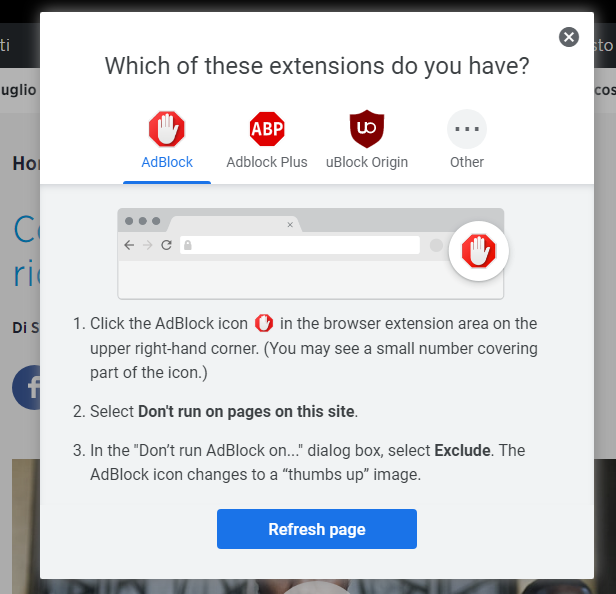Switch to the Adblock Plus label tab
616x594 pixels.
click(267, 162)
